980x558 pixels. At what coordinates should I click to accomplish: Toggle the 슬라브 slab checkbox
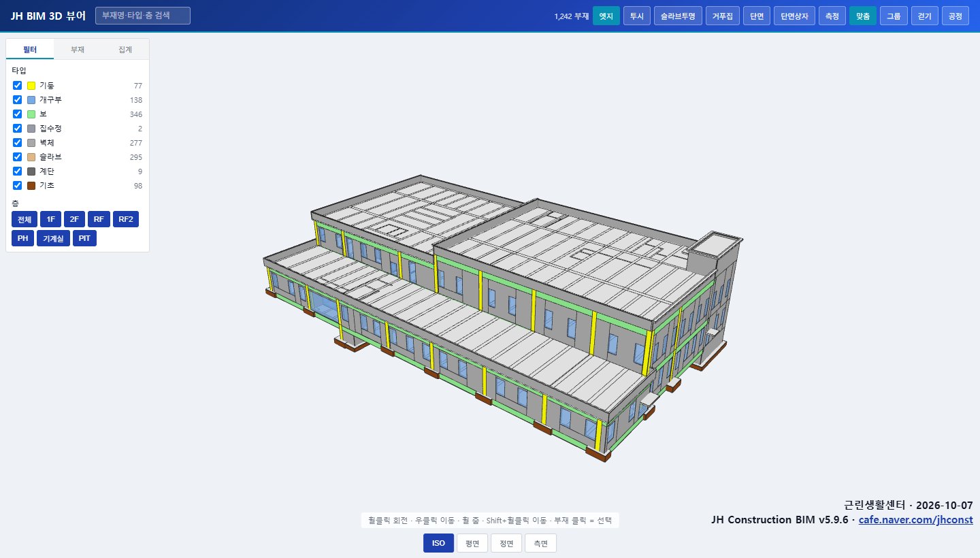point(18,157)
